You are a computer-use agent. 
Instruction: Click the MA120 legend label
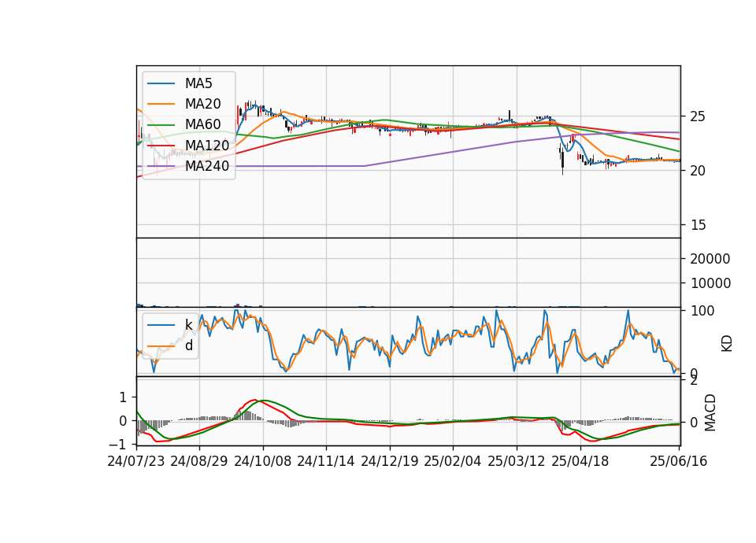tap(207, 146)
